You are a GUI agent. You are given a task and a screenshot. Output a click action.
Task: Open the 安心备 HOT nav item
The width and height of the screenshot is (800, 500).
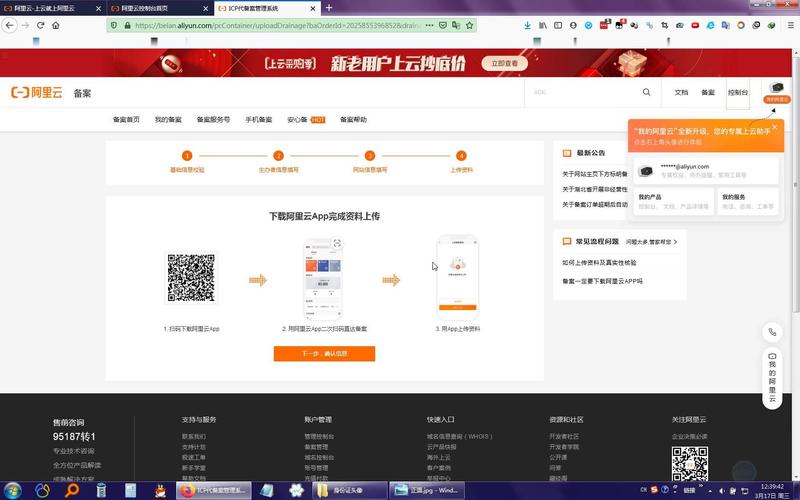click(306, 119)
